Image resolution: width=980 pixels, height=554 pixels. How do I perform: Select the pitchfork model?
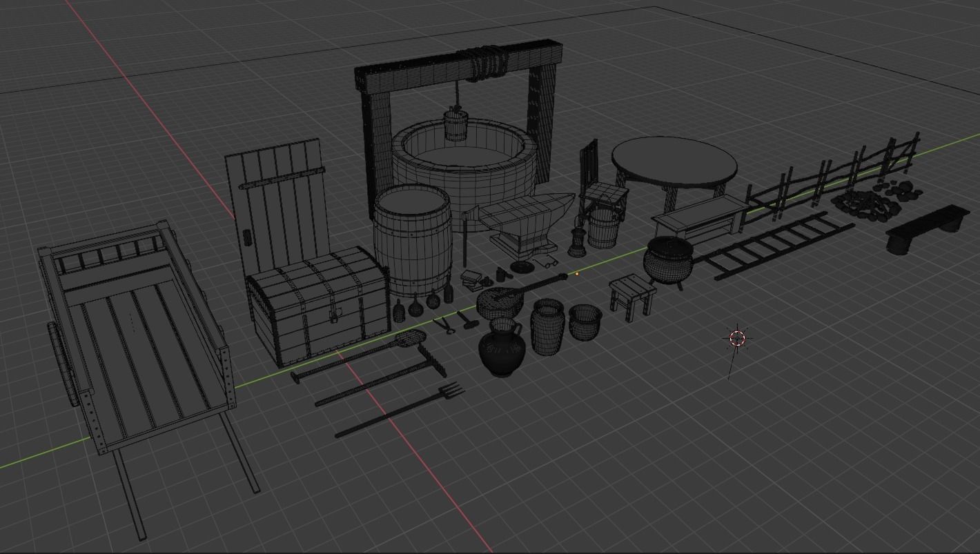400,410
